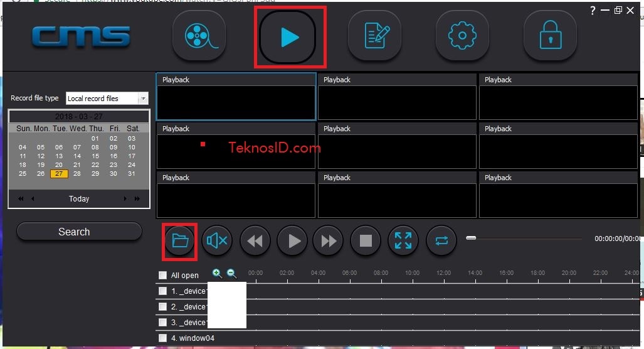
Task: Select the middle-right Playback window
Action: (x=558, y=146)
